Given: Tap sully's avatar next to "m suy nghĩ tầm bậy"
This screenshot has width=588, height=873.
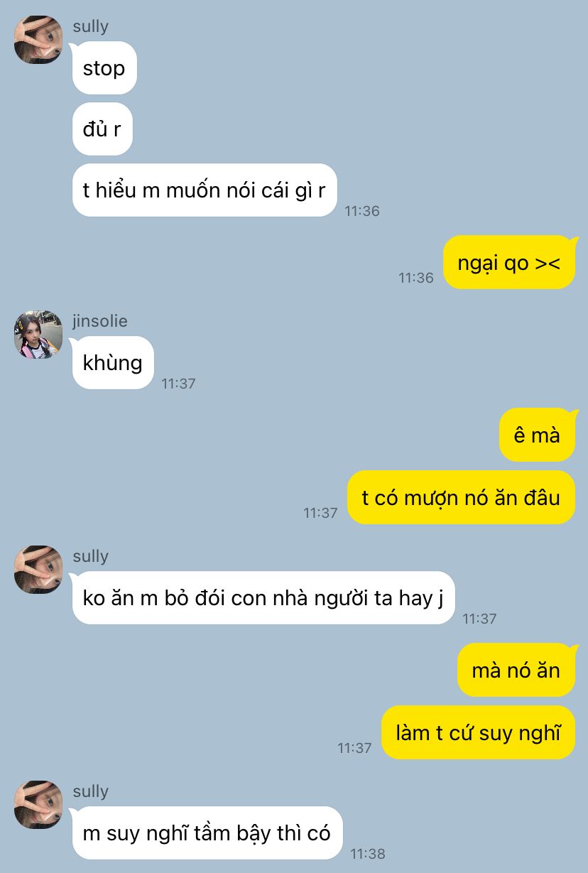Looking at the screenshot, I should [38, 805].
